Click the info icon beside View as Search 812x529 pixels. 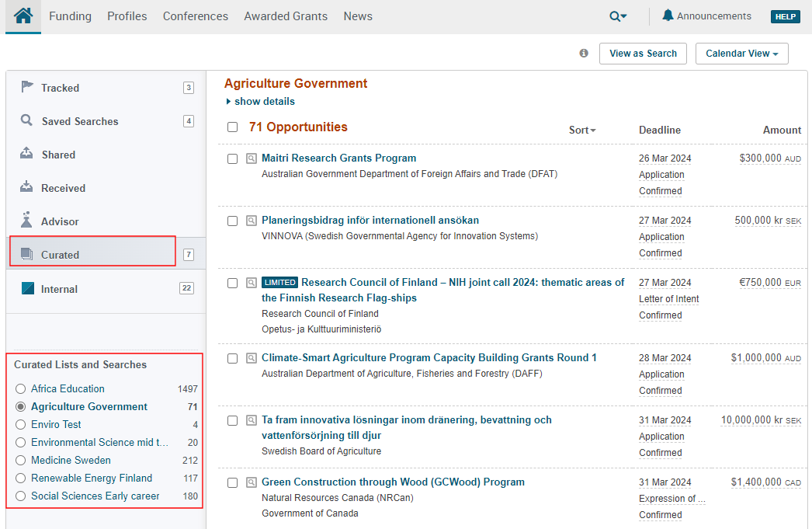pos(584,54)
